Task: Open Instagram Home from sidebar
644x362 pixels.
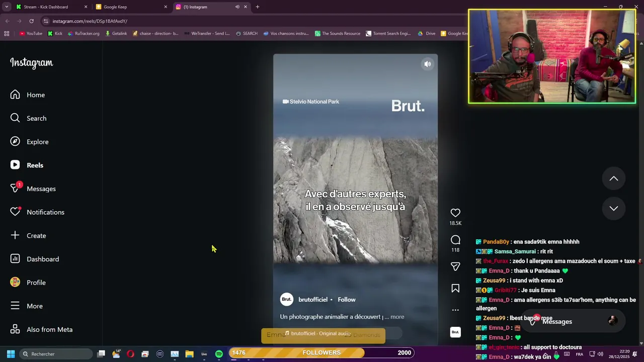Action: click(28, 95)
